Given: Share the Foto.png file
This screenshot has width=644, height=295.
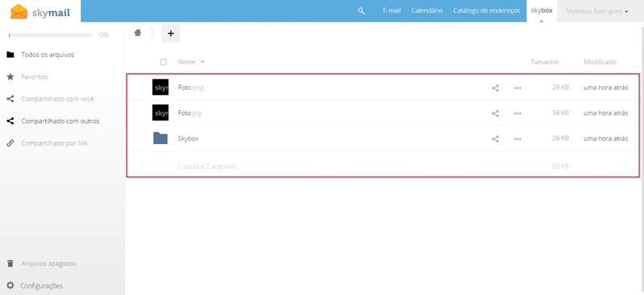Looking at the screenshot, I should point(495,88).
